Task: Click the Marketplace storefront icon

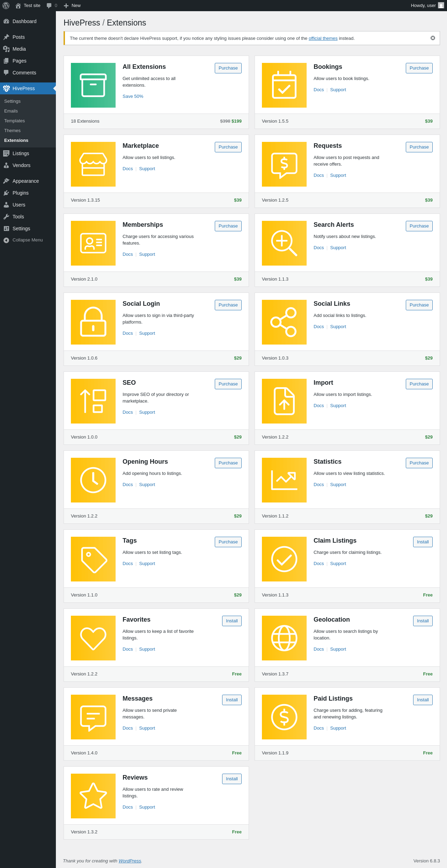Action: point(93,164)
